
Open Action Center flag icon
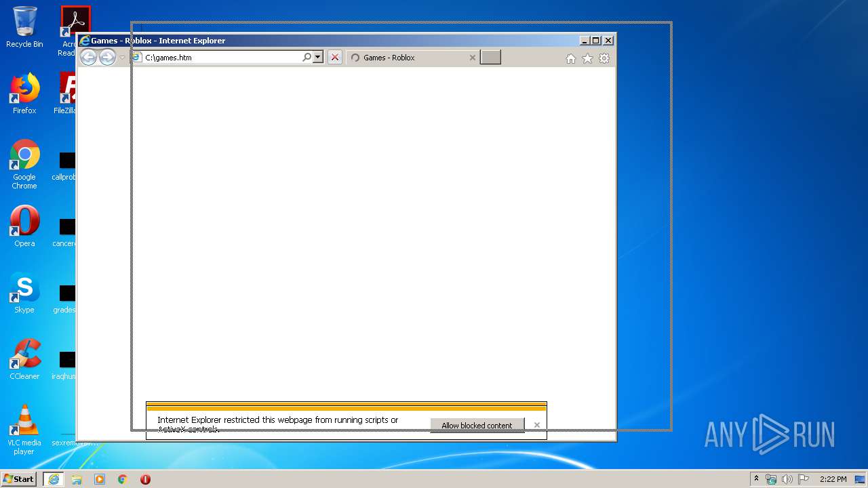point(804,479)
